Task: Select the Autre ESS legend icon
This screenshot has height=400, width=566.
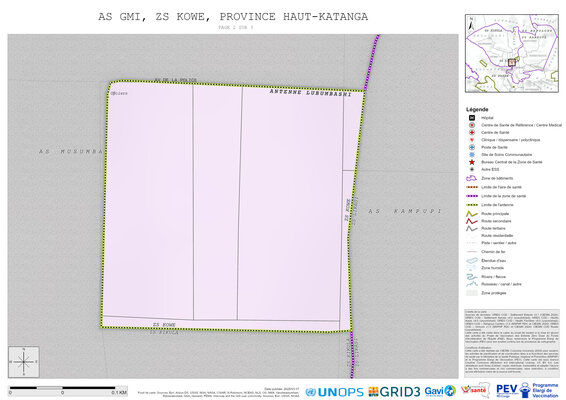Action: pyautogui.click(x=471, y=169)
